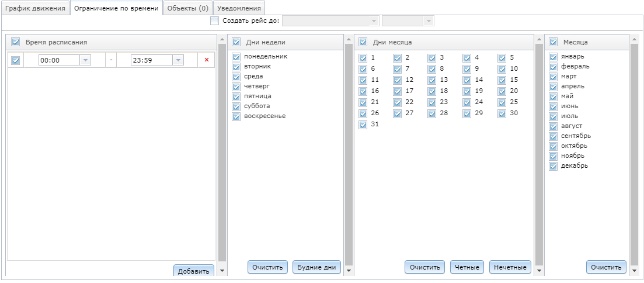Uncheck понедельник checkbox
644x283 pixels.
point(236,56)
